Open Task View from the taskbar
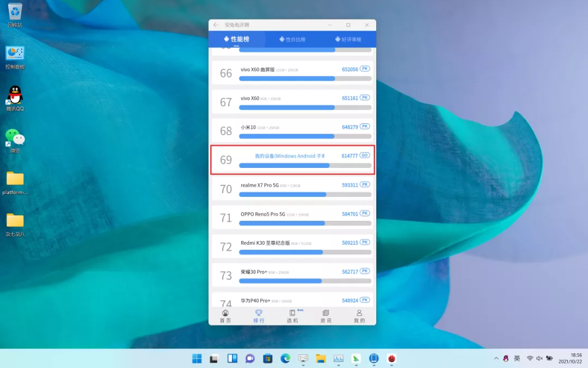Viewport: 588px width, 368px height. coord(214,359)
